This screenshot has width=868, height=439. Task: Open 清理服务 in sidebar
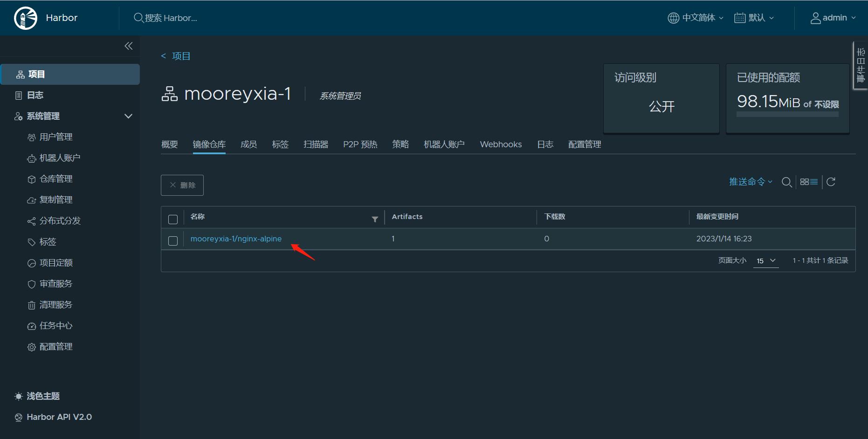coord(56,305)
